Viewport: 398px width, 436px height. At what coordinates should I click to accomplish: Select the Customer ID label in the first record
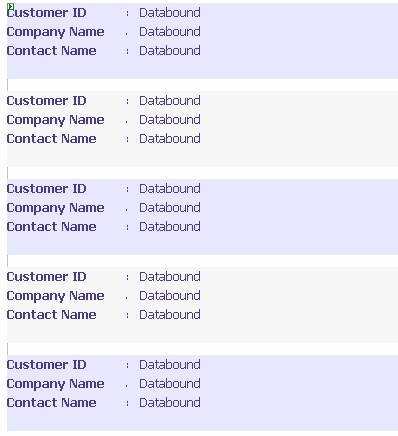pyautogui.click(x=46, y=13)
